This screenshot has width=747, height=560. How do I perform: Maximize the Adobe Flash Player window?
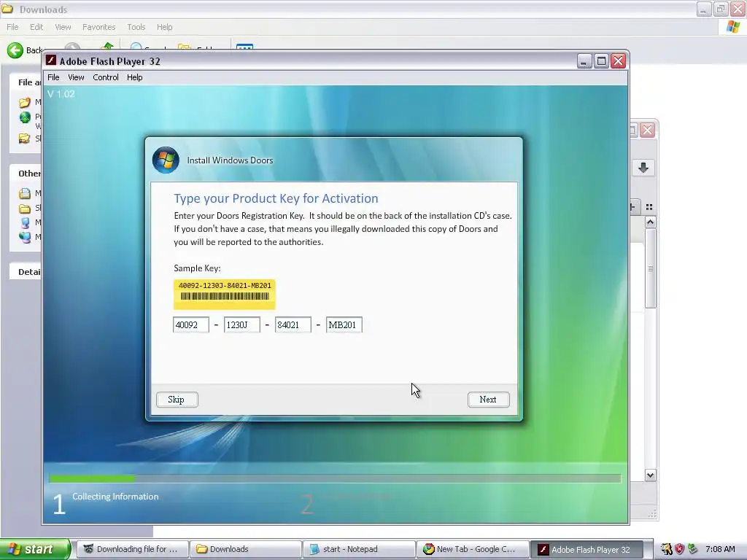point(601,61)
